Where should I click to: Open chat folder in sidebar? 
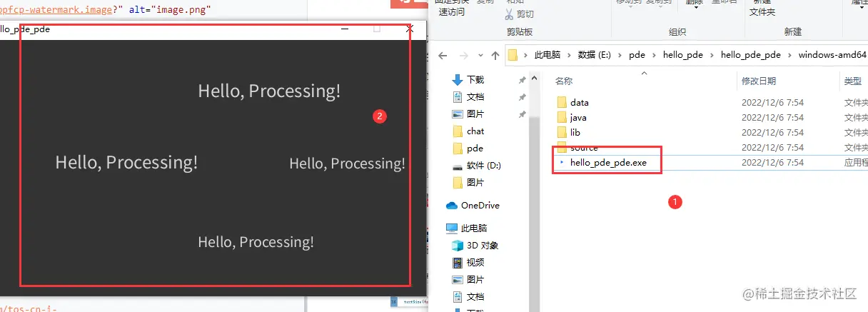(x=475, y=131)
